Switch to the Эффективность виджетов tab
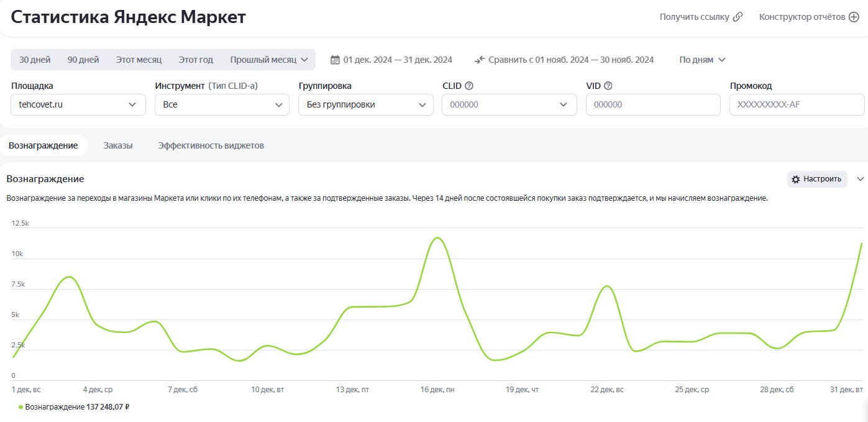 pyautogui.click(x=211, y=145)
